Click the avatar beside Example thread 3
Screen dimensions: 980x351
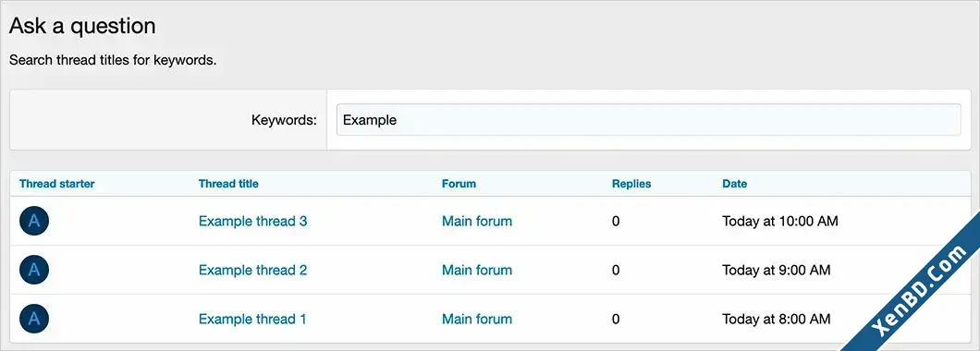(x=34, y=221)
